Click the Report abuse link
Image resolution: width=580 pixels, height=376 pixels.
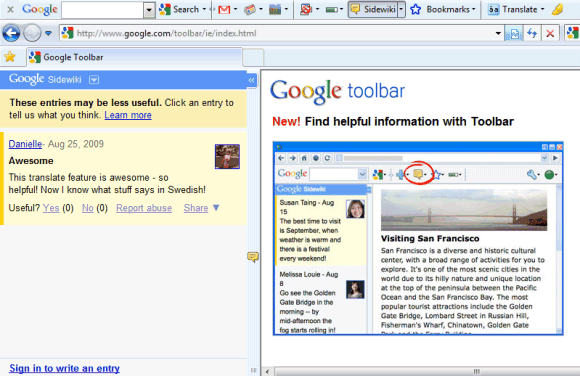pyautogui.click(x=144, y=208)
